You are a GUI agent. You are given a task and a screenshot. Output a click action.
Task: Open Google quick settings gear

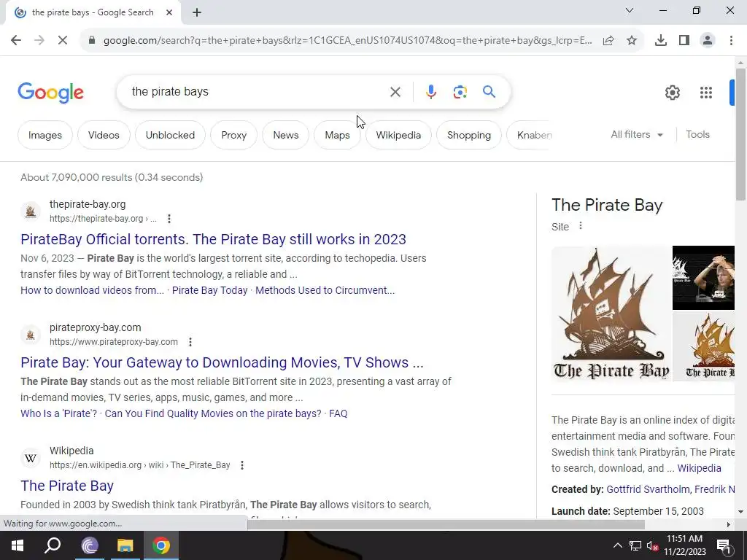[672, 93]
